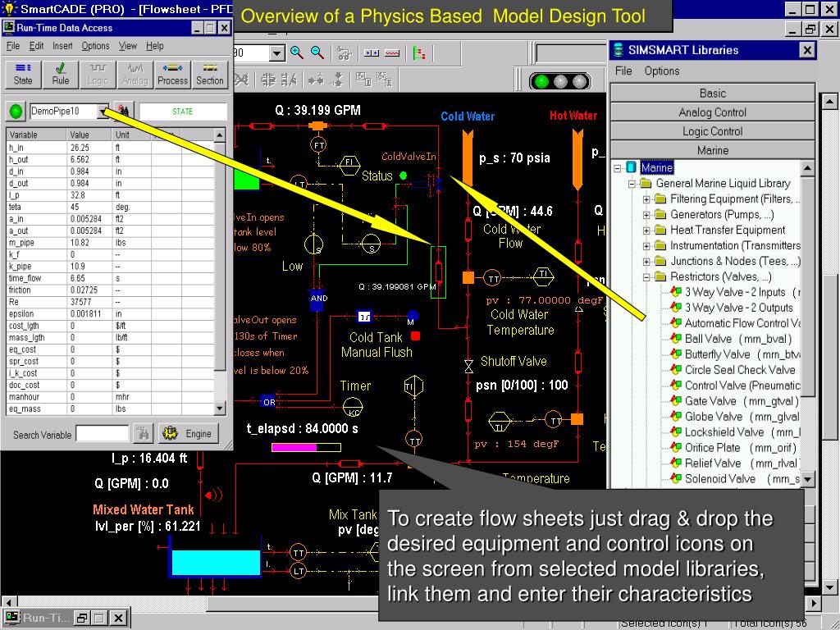Click the Search Variable input field

coord(103,434)
